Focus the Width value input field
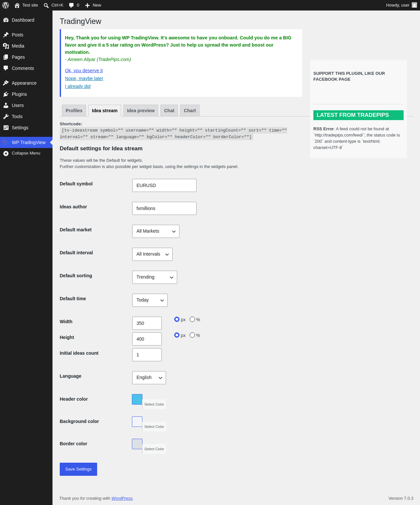Screen dimensions: 420x505 pyautogui.click(x=147, y=323)
